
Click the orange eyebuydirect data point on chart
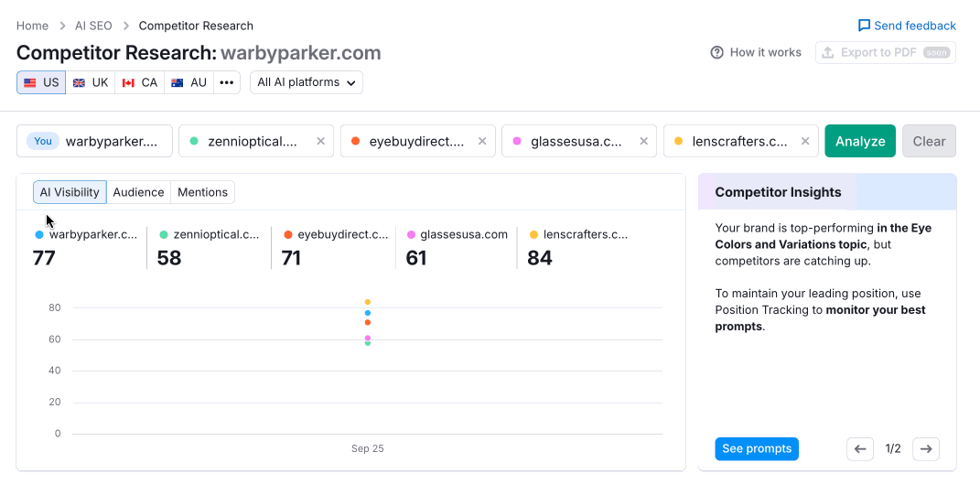pyautogui.click(x=368, y=323)
